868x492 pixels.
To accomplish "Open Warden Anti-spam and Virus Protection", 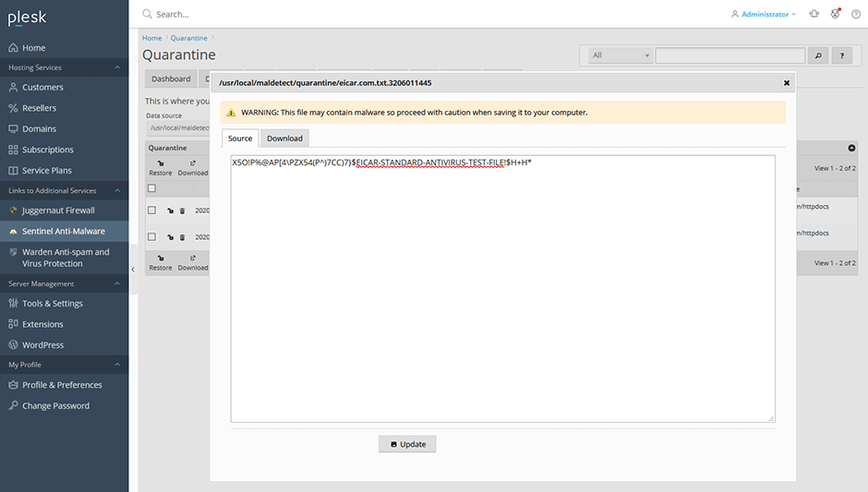I will pos(66,258).
